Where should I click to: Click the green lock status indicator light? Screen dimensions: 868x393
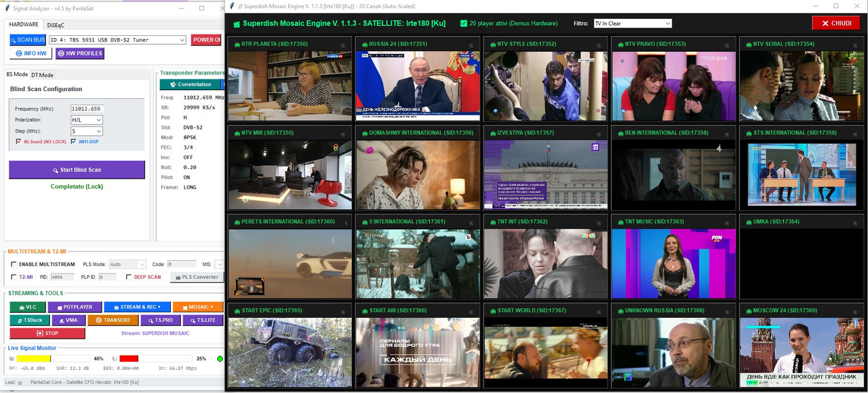(220, 358)
